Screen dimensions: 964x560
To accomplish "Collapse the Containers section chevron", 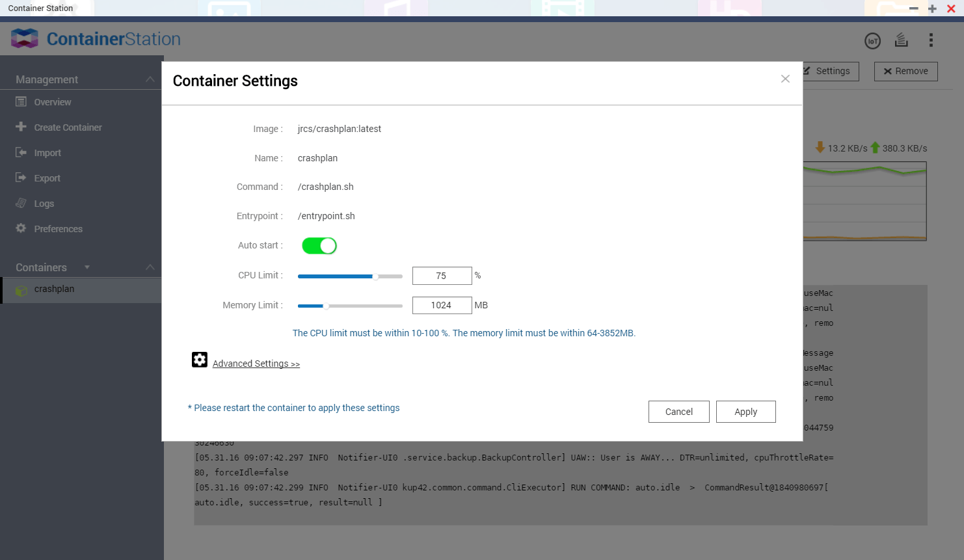I will pos(150,267).
